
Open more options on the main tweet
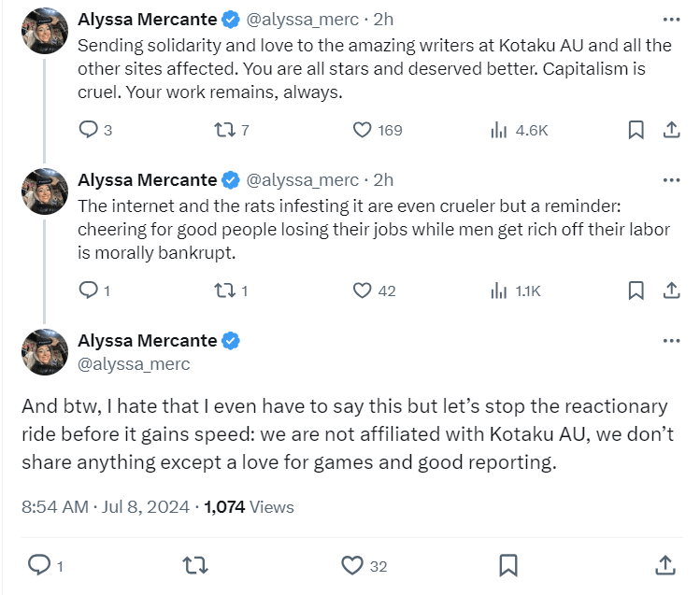pos(670,340)
